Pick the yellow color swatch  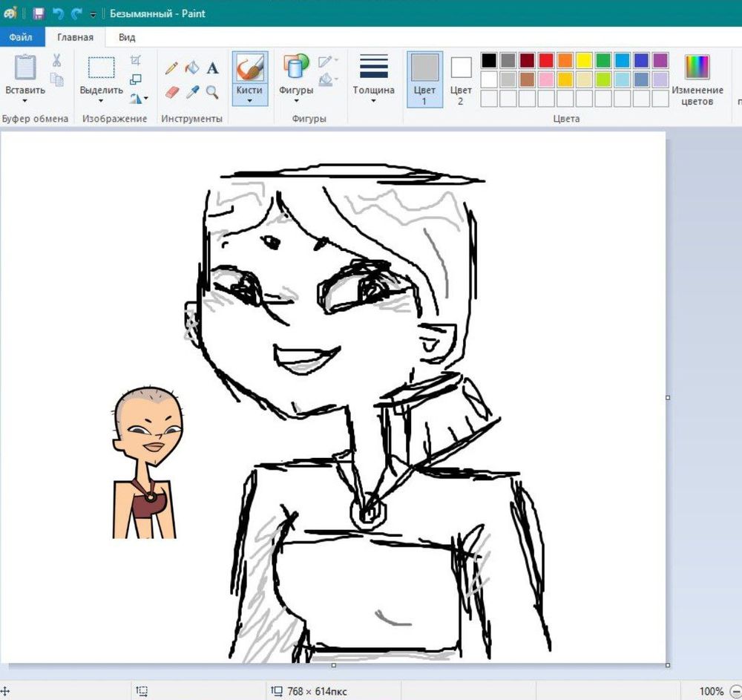pyautogui.click(x=584, y=60)
